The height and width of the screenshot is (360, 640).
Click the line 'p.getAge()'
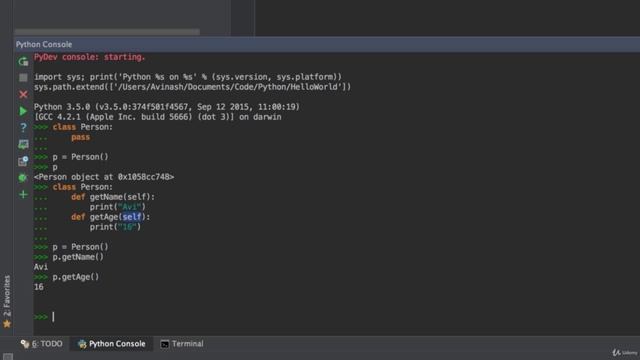click(76, 277)
